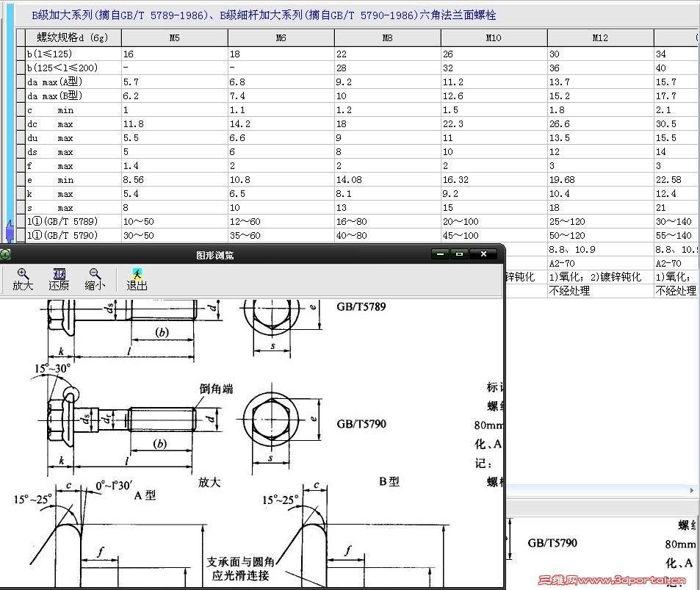Click the cell with value 14.08
This screenshot has height=590, width=700.
coord(388,179)
